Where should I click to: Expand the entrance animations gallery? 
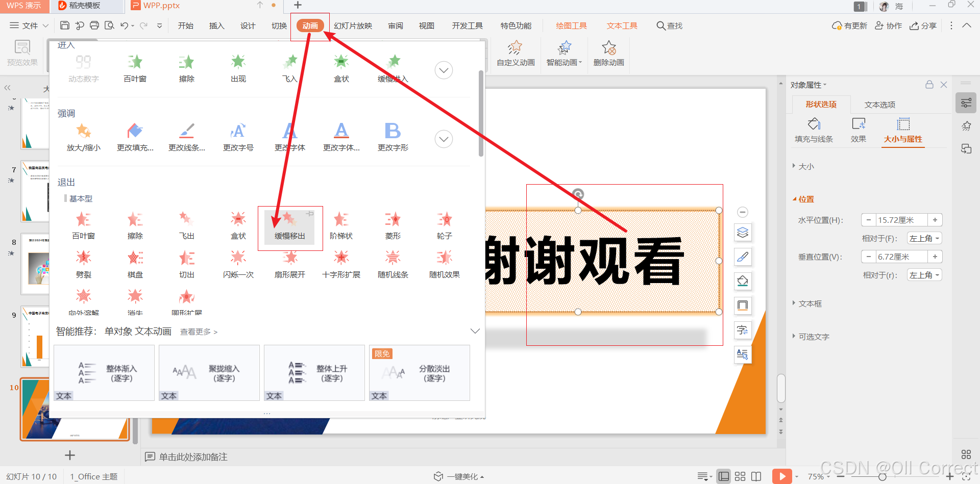point(444,70)
